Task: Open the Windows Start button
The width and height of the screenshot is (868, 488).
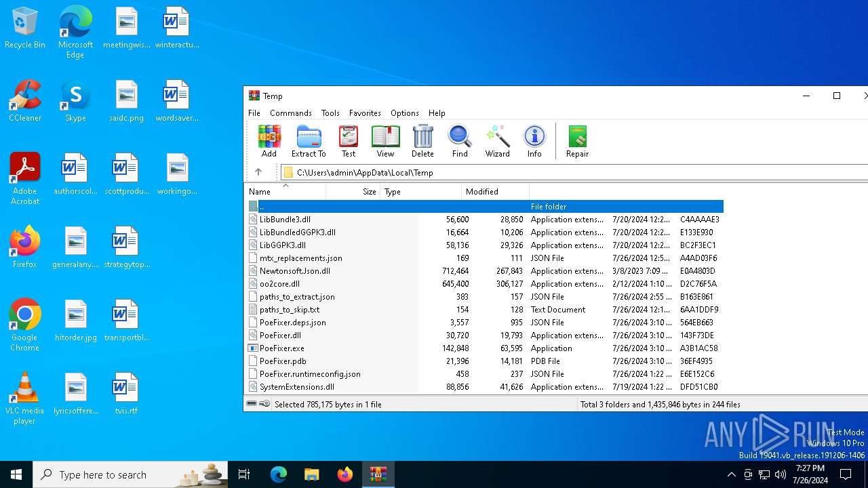Action: (16, 474)
